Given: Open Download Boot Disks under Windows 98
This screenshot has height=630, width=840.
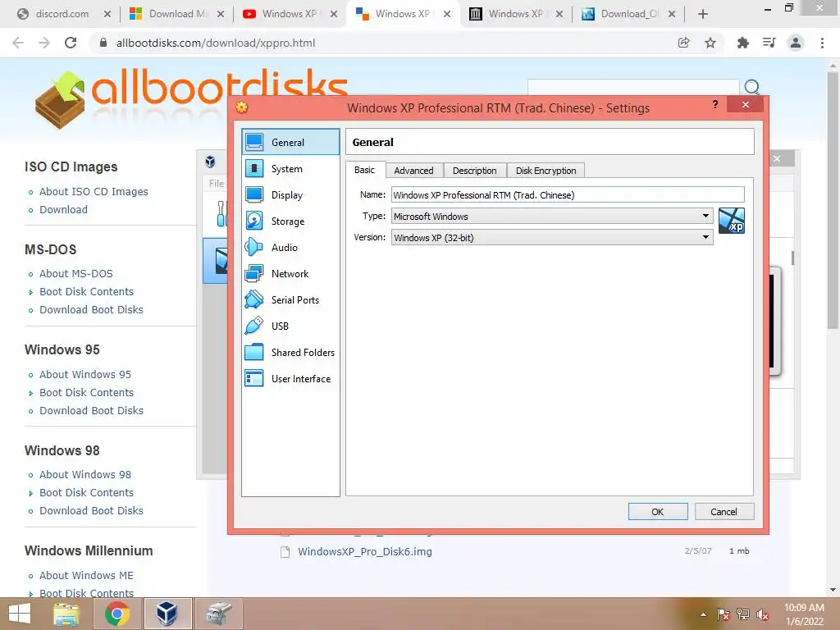Looking at the screenshot, I should (x=91, y=510).
